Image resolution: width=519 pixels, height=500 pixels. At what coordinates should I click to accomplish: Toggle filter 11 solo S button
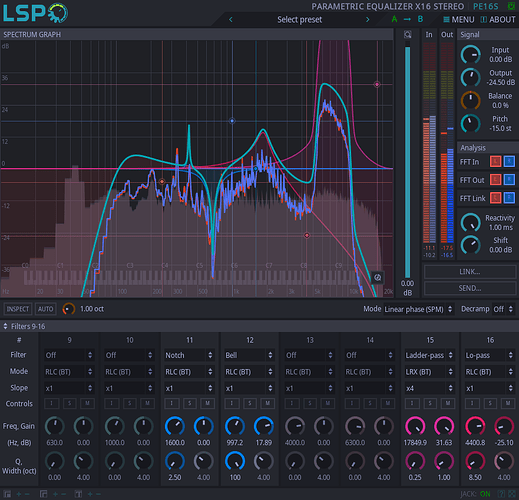(190, 403)
